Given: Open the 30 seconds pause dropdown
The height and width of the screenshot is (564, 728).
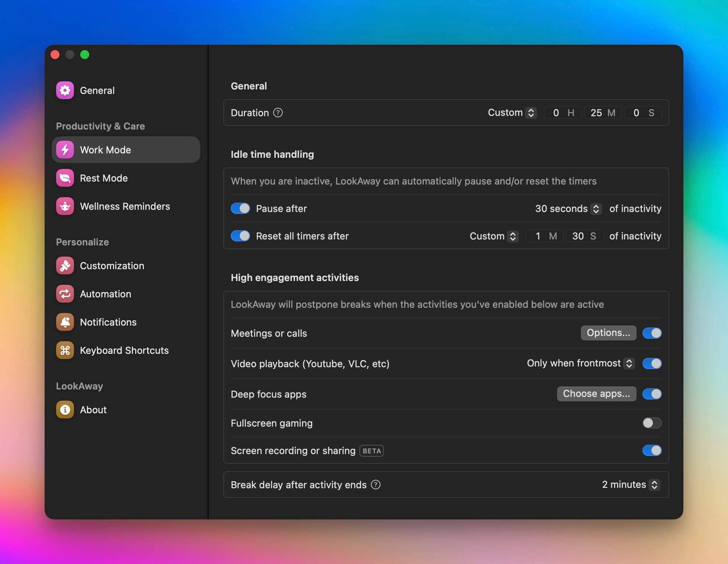Looking at the screenshot, I should pos(568,209).
